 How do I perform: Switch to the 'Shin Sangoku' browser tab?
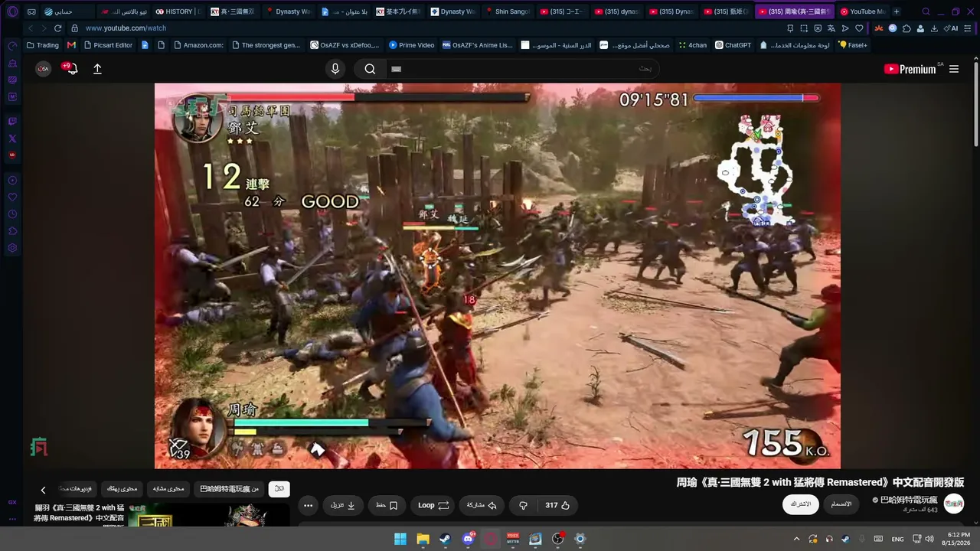click(x=506, y=11)
